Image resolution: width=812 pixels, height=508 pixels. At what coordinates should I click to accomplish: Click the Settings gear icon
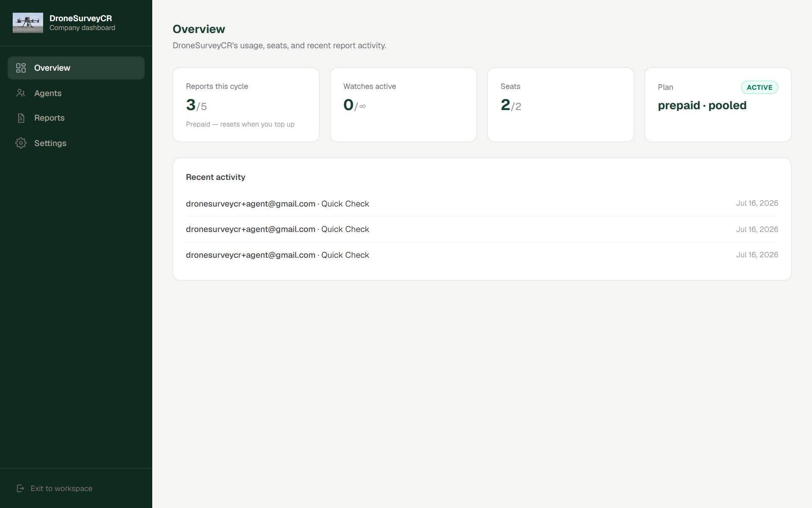(21, 143)
